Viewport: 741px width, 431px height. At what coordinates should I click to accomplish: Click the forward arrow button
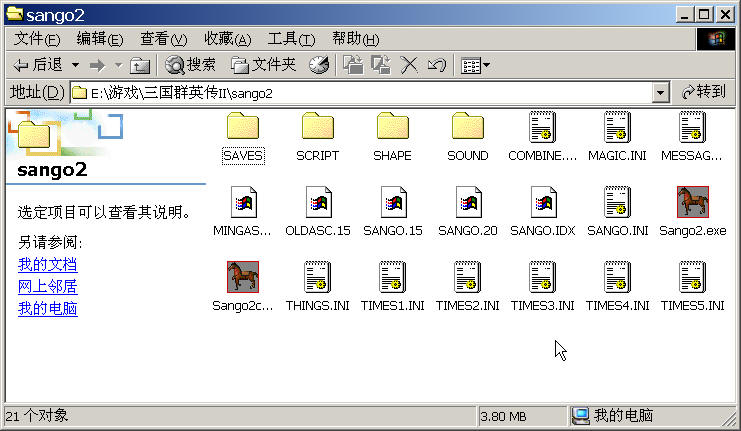tap(97, 65)
